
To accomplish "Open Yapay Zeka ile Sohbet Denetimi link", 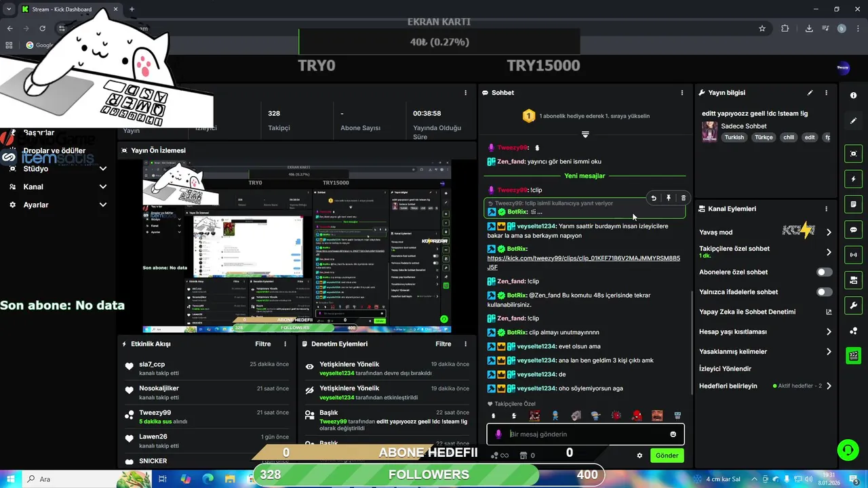I will [x=766, y=312].
